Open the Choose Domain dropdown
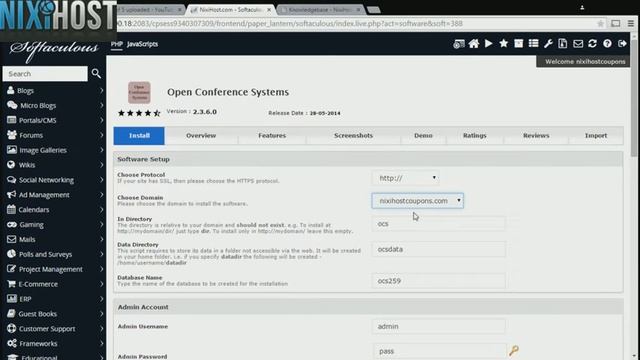 pos(418,201)
